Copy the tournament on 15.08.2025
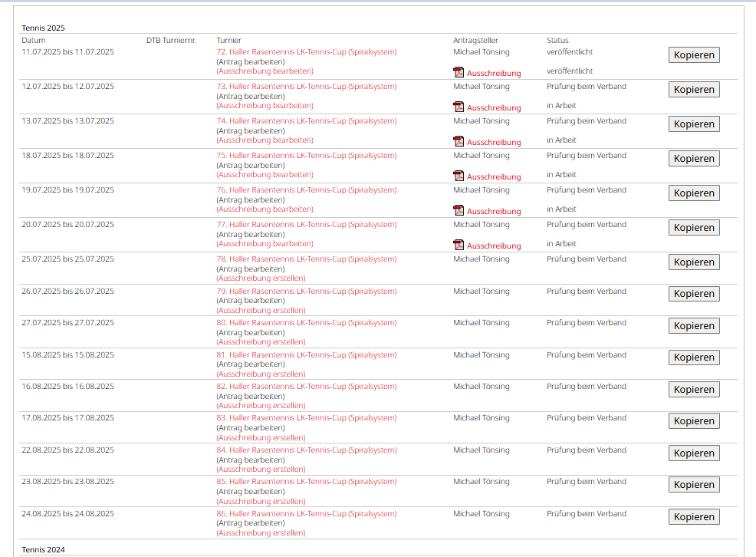The height and width of the screenshot is (557, 756). (x=694, y=358)
